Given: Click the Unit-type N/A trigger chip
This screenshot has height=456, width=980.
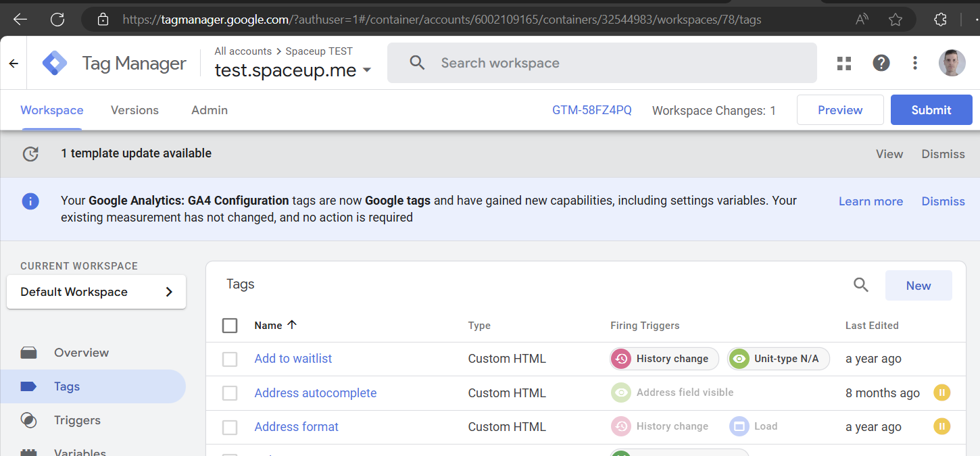Looking at the screenshot, I should (779, 359).
